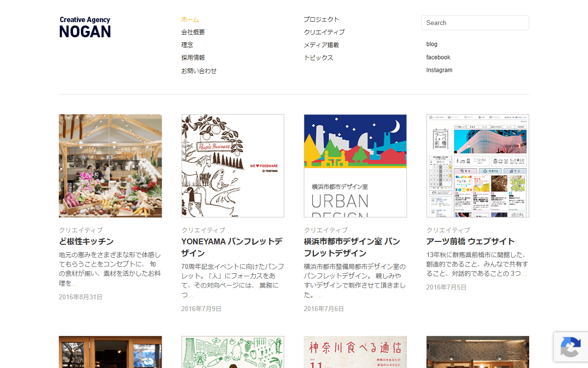This screenshot has height=368, width=588.
Task: Click the date 2016年8月31日
Action: click(x=80, y=297)
